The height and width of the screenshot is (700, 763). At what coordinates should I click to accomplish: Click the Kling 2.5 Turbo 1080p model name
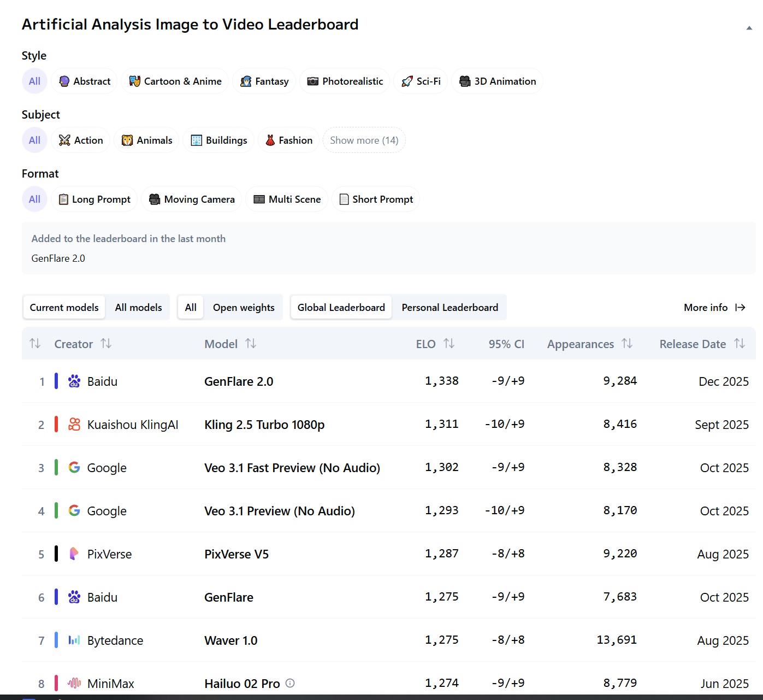(x=264, y=425)
